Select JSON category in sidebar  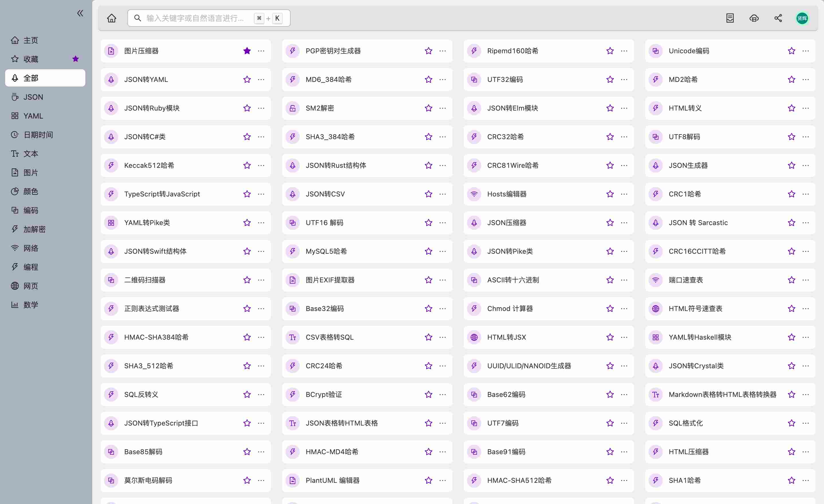[x=33, y=97]
